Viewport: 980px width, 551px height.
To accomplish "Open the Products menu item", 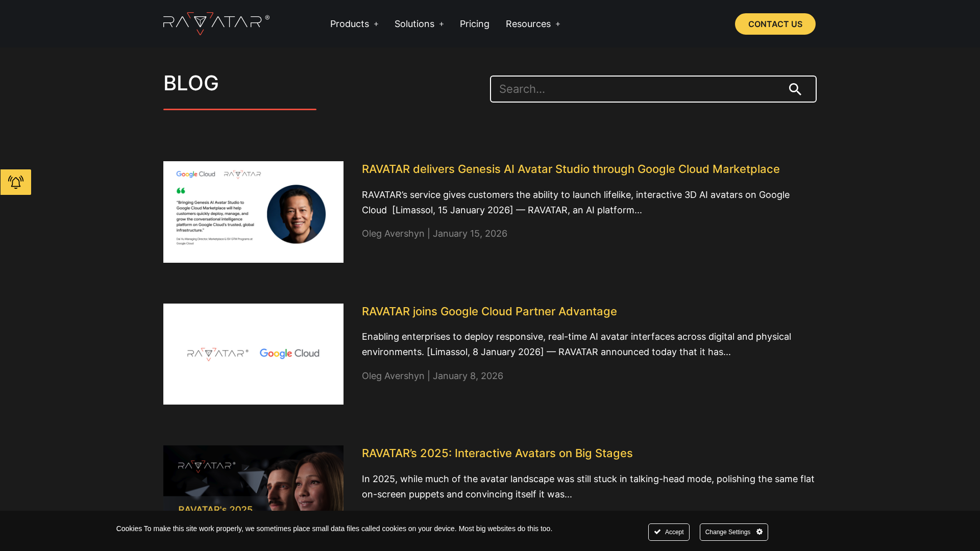I will tap(350, 24).
